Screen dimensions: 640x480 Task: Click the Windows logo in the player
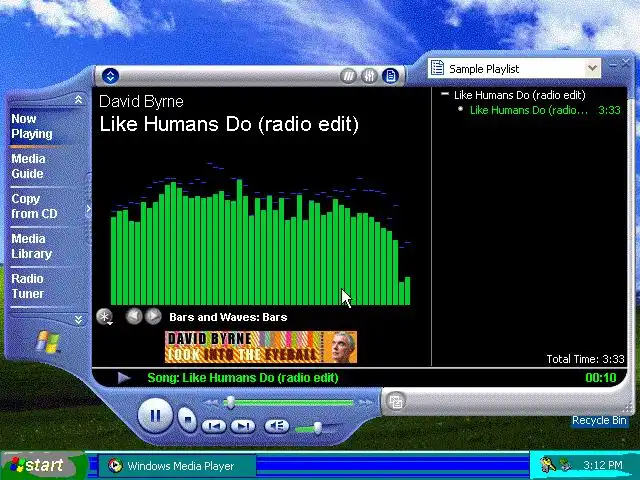48,342
